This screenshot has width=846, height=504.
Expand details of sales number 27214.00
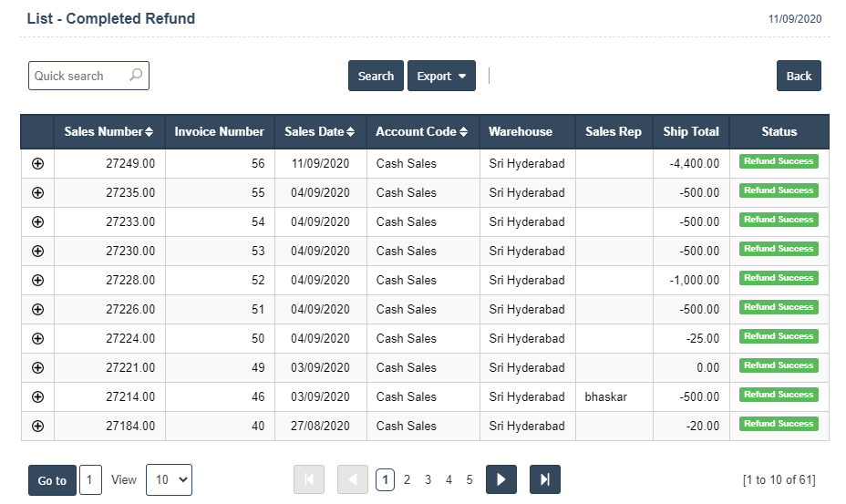tap(37, 396)
